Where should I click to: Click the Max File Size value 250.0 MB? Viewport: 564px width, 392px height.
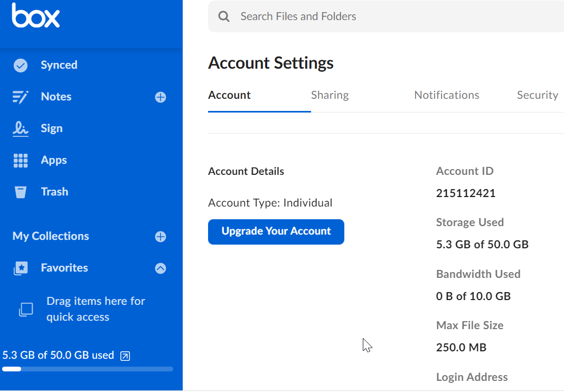coord(461,348)
